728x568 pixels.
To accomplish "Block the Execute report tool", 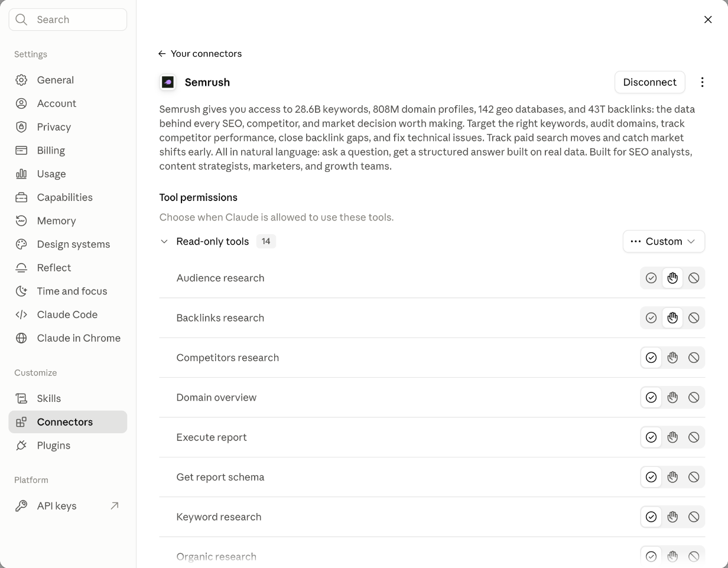I will pos(694,437).
